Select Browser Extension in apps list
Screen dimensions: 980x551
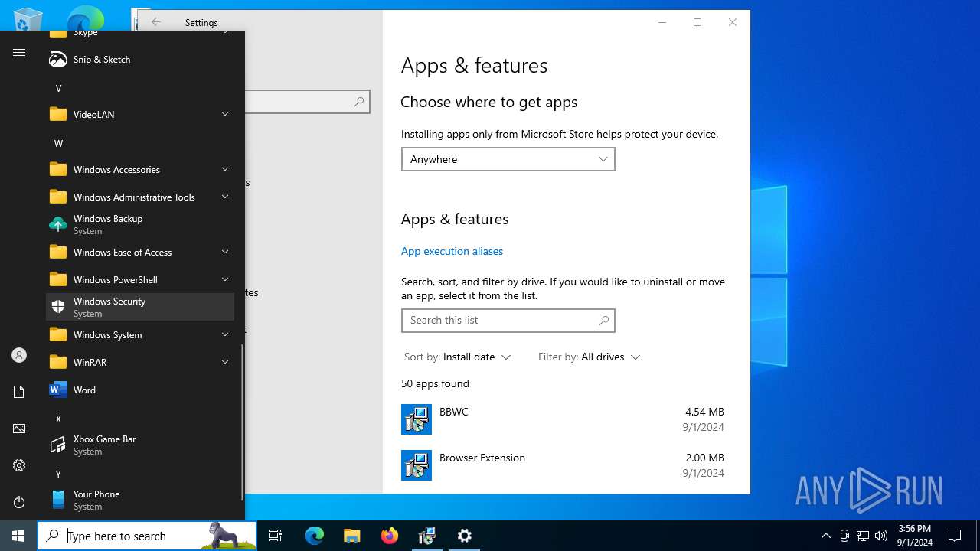point(563,465)
